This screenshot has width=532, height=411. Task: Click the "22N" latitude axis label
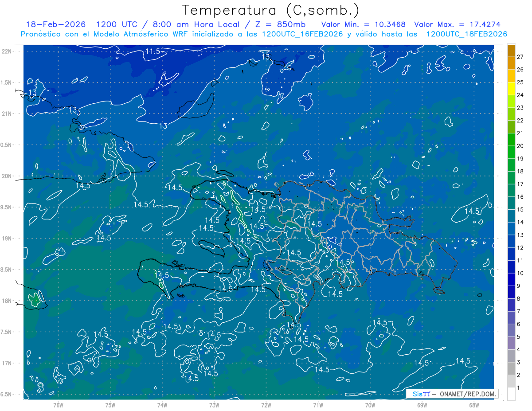pos(7,51)
